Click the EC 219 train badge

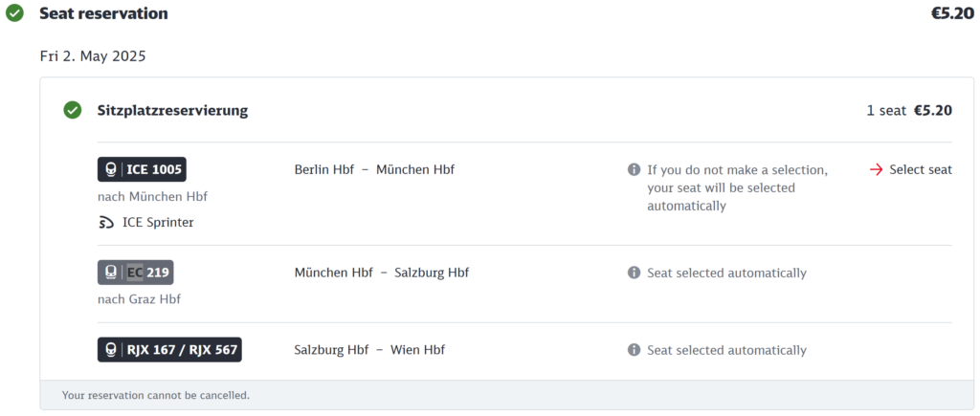pyautogui.click(x=136, y=273)
